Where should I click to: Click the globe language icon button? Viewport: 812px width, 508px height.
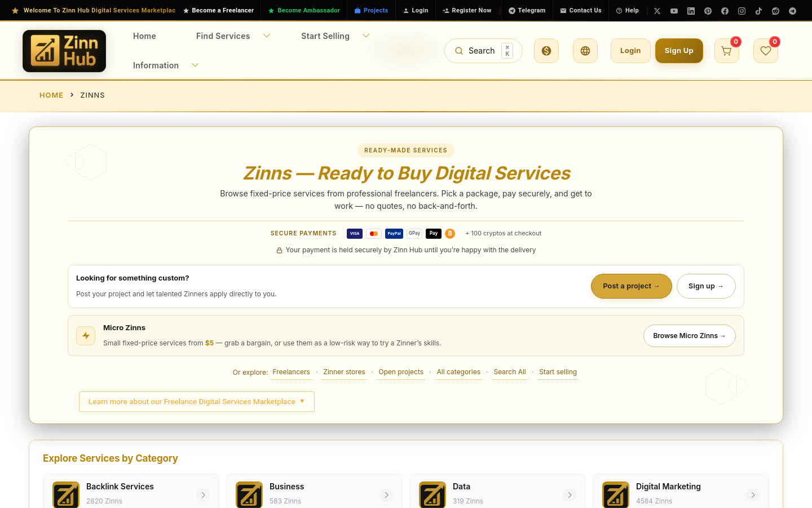(585, 51)
